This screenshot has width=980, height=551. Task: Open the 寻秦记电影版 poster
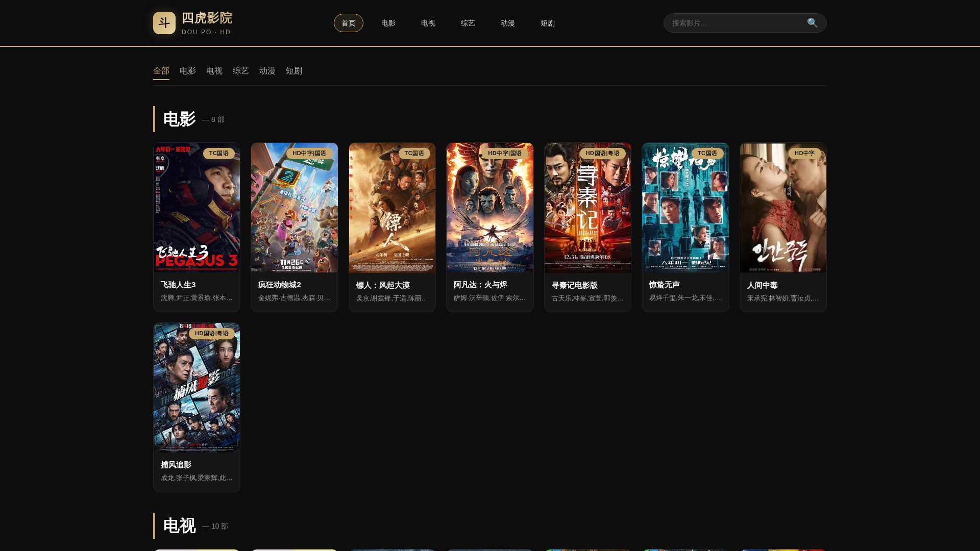587,208
